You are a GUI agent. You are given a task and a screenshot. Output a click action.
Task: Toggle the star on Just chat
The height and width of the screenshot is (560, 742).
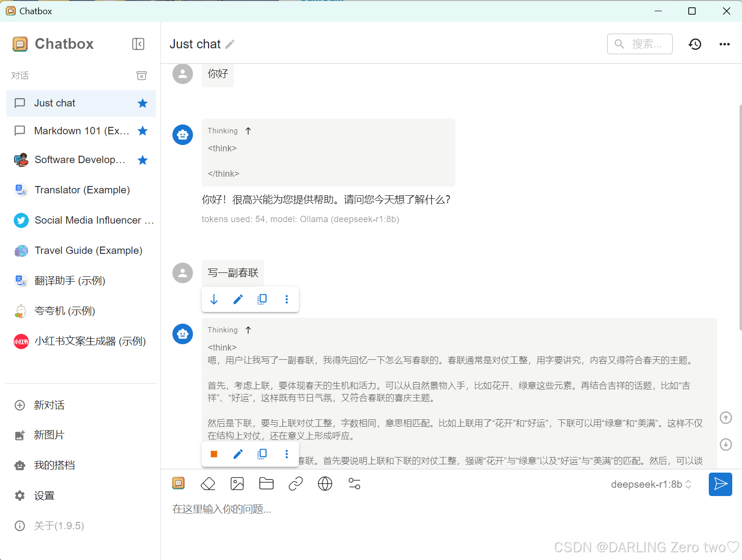point(143,103)
